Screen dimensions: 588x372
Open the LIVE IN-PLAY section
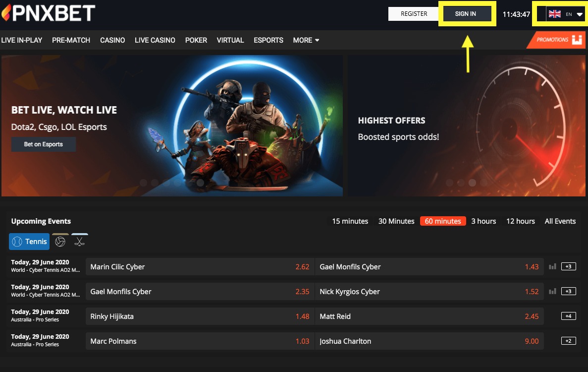click(22, 40)
